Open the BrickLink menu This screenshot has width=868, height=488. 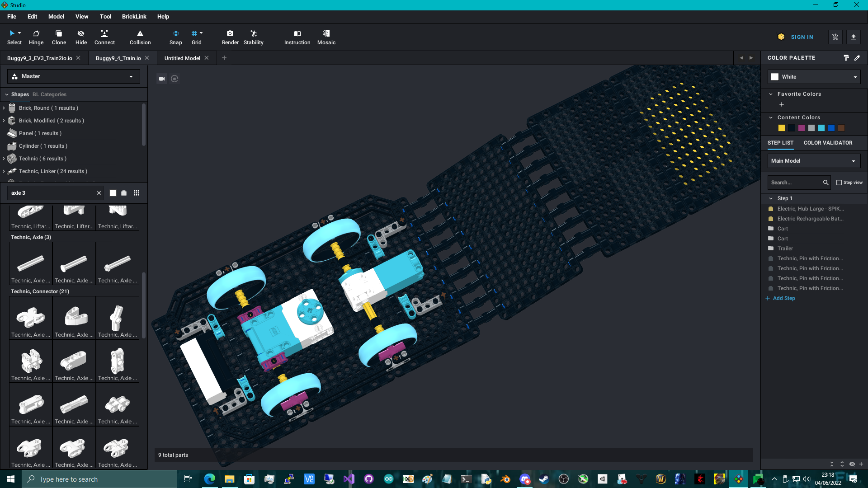[x=134, y=17]
